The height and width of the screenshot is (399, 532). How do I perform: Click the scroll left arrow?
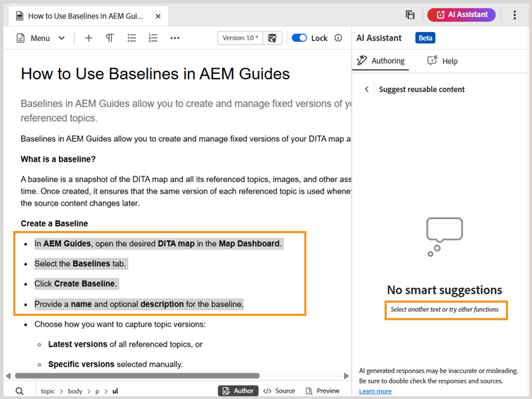pyautogui.click(x=9, y=376)
